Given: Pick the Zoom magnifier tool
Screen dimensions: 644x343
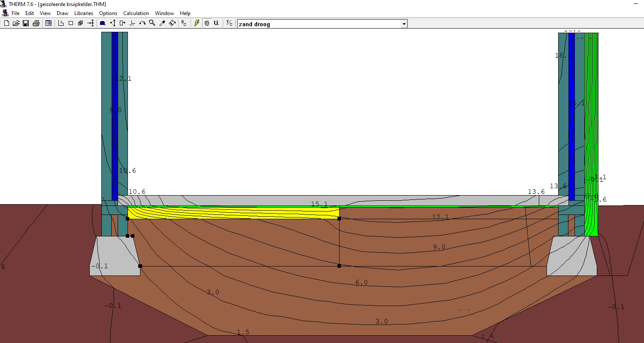Looking at the screenshot, I should tap(152, 23).
